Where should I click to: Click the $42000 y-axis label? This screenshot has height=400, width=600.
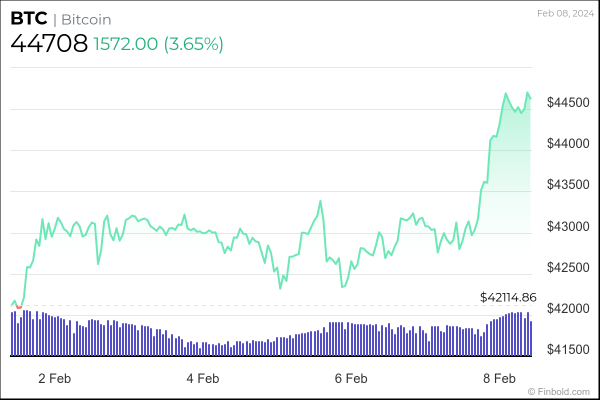(566, 309)
